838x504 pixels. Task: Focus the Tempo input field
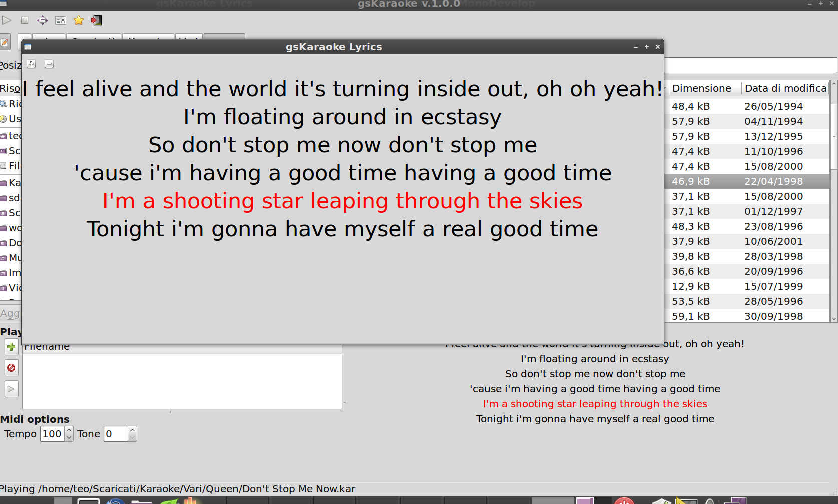click(x=53, y=434)
